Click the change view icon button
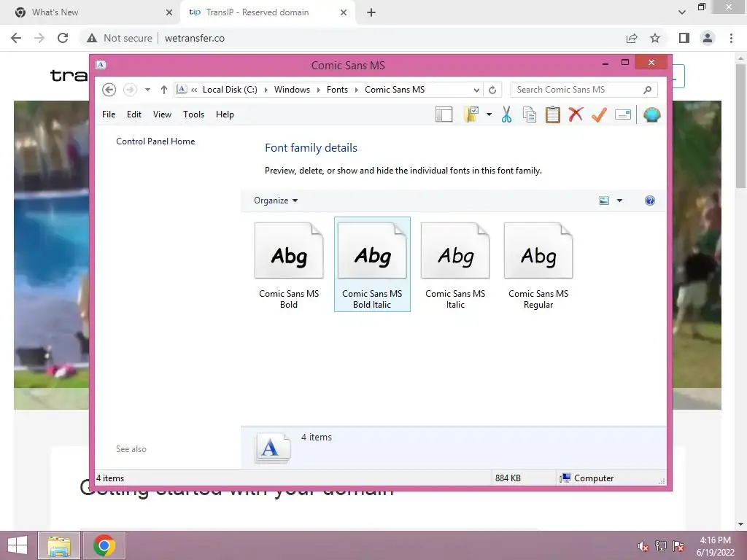This screenshot has height=560, width=747. 604,201
